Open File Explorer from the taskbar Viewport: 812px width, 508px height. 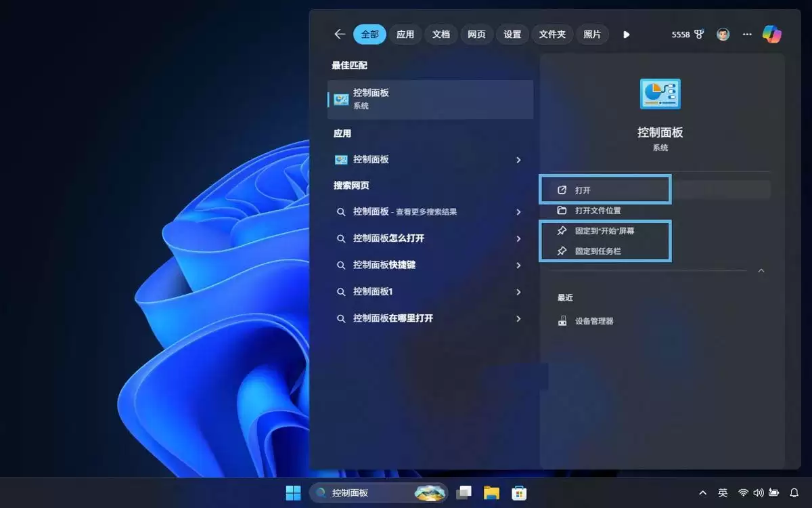pos(491,492)
